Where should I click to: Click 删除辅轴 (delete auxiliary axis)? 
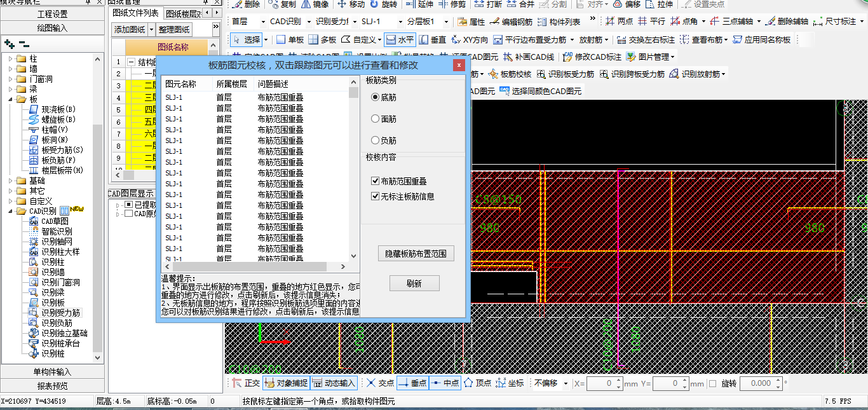[x=787, y=22]
